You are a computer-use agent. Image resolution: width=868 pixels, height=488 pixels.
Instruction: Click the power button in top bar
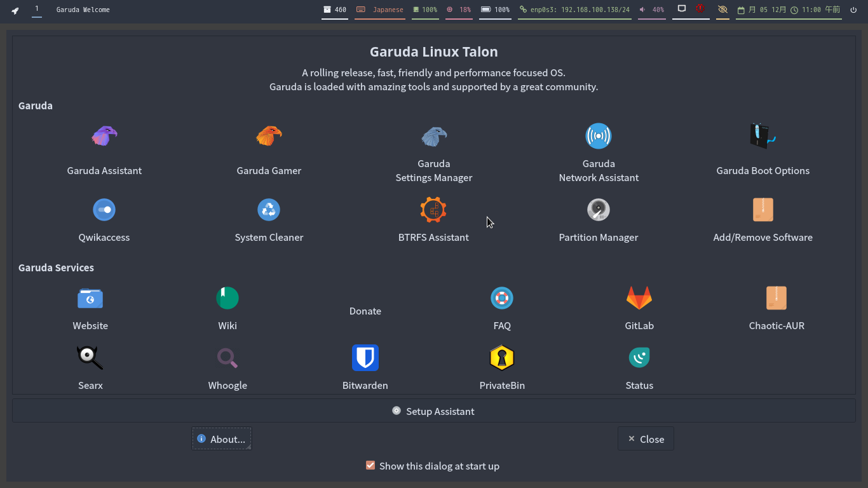pyautogui.click(x=853, y=10)
